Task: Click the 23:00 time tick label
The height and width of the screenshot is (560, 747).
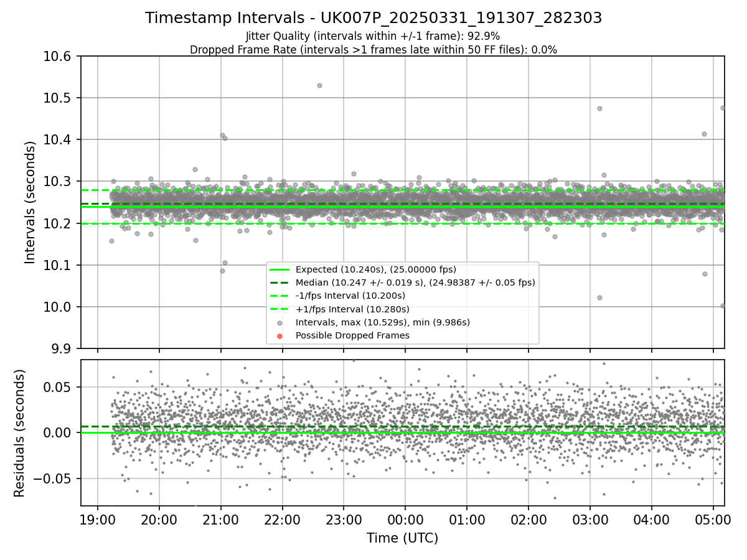Action: [344, 519]
